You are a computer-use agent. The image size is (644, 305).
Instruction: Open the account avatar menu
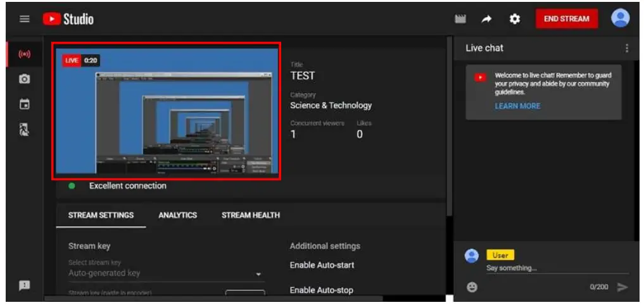(620, 18)
